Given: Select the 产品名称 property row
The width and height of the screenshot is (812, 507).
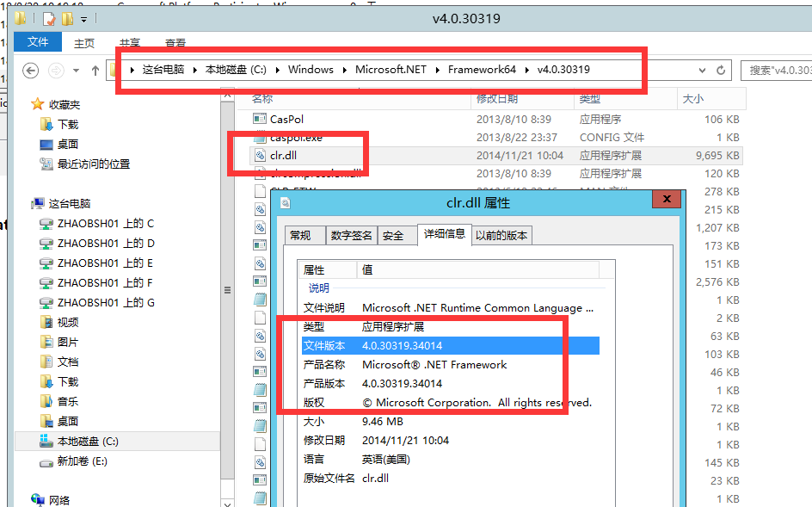Looking at the screenshot, I should tap(450, 365).
